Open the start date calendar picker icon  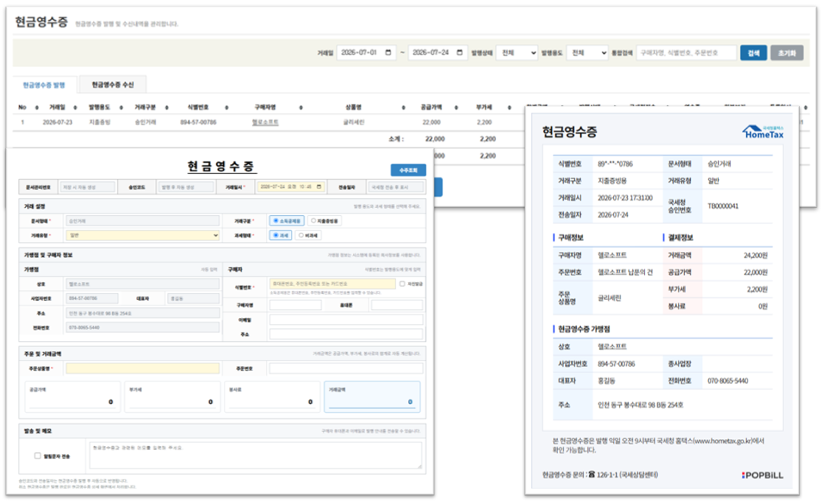tap(388, 53)
